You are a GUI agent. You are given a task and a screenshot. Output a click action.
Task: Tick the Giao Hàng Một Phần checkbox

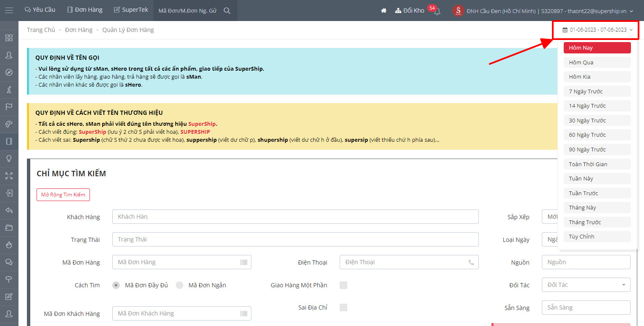click(343, 285)
